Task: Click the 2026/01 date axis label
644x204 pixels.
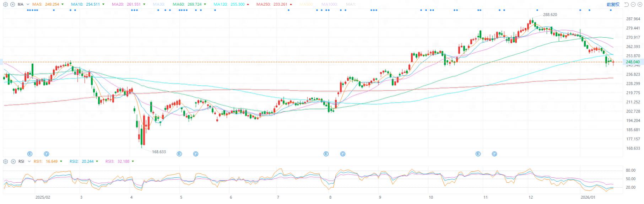Action: [x=588, y=197]
